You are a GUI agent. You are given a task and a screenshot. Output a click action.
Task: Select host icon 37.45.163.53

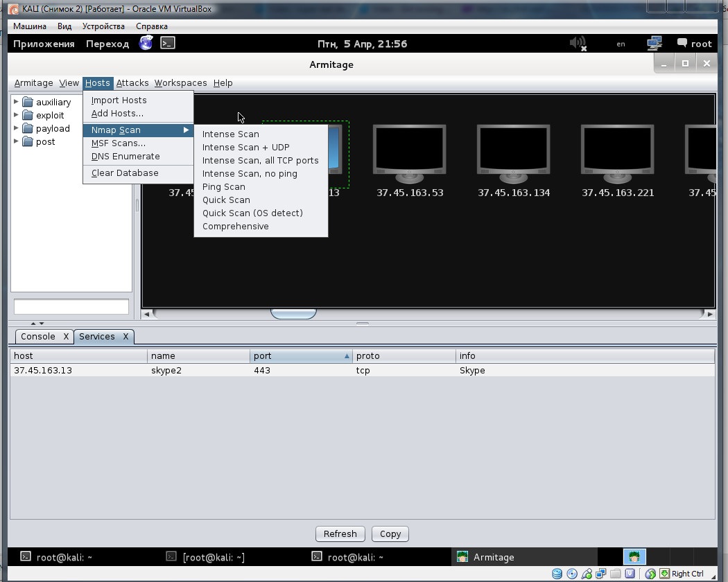click(410, 154)
